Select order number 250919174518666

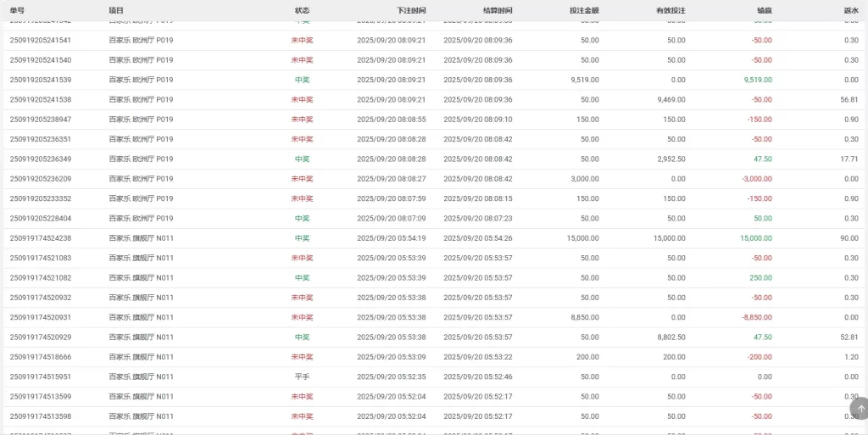coord(41,357)
